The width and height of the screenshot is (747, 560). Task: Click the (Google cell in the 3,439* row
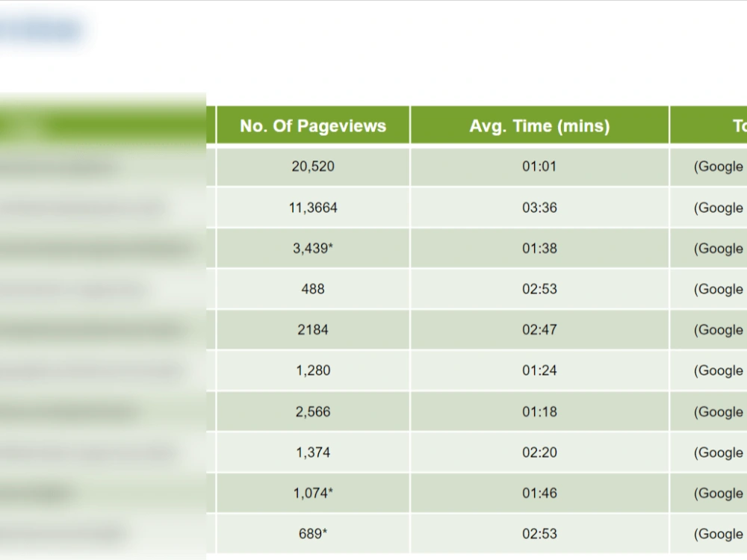point(709,249)
